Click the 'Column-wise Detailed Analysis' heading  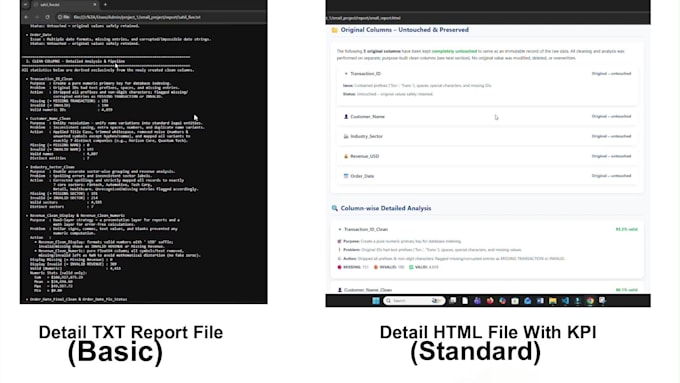pos(386,208)
